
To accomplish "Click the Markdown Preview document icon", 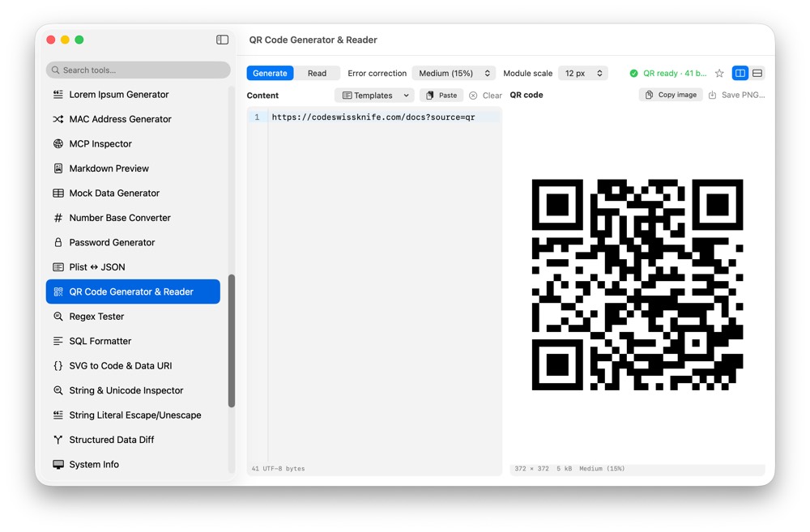I will (x=58, y=168).
